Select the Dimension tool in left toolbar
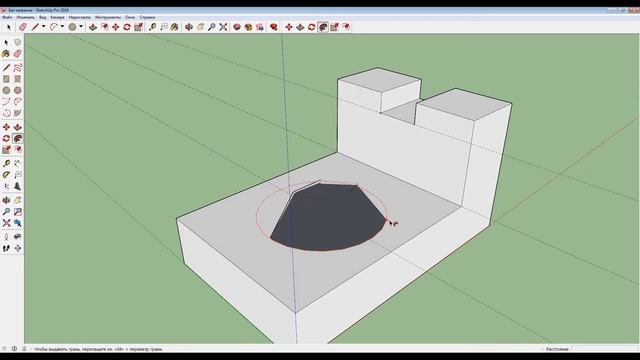Image resolution: width=640 pixels, height=360 pixels. (x=18, y=164)
